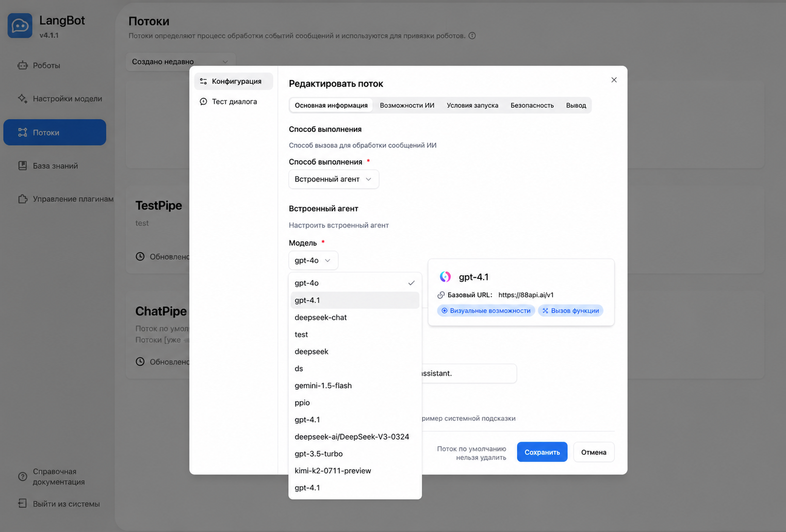This screenshot has height=532, width=786.
Task: Open the Способ выполнения dropdown set to Встроенный агент
Action: tap(334, 179)
